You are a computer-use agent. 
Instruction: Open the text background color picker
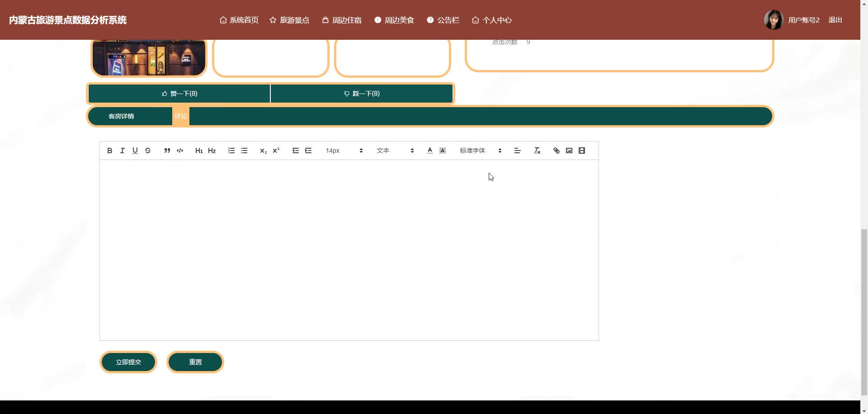pos(443,151)
